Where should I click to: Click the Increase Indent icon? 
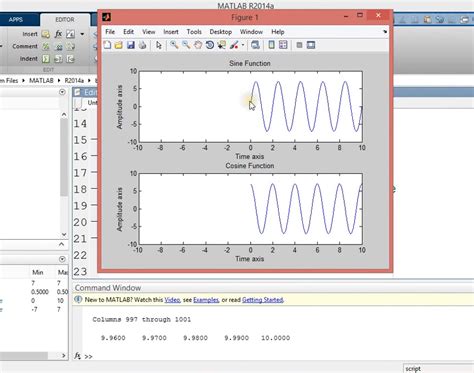(x=58, y=59)
